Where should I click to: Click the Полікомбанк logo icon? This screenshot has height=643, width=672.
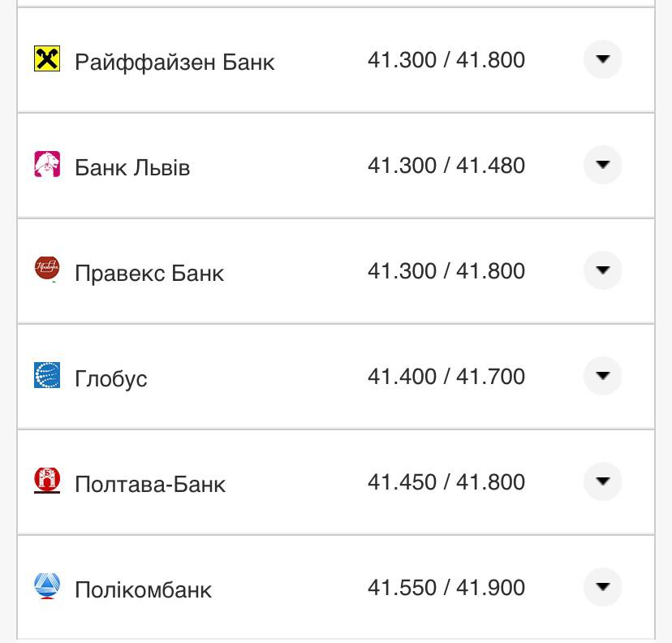tap(47, 585)
